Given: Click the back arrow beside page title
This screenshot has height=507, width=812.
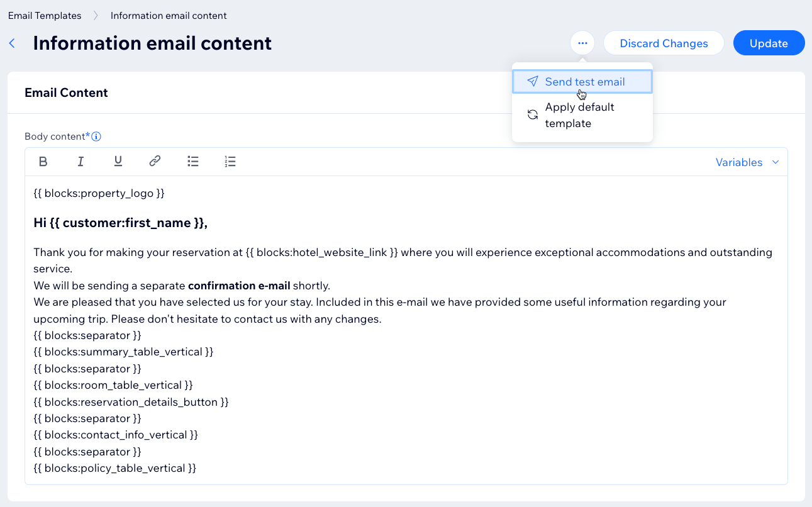Looking at the screenshot, I should click(x=12, y=43).
